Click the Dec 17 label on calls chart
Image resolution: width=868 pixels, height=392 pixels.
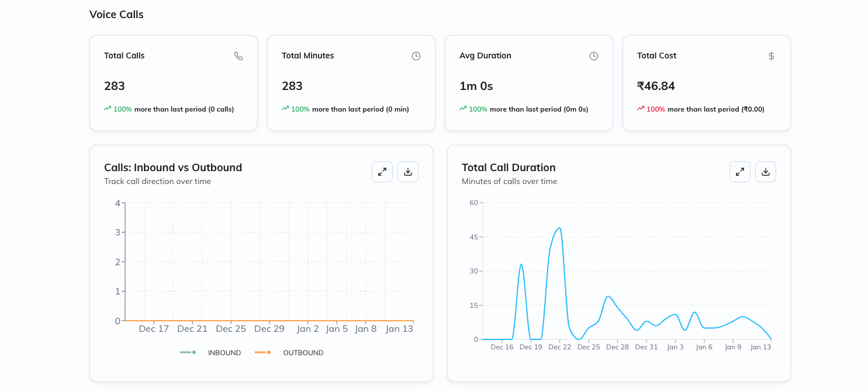[154, 329]
